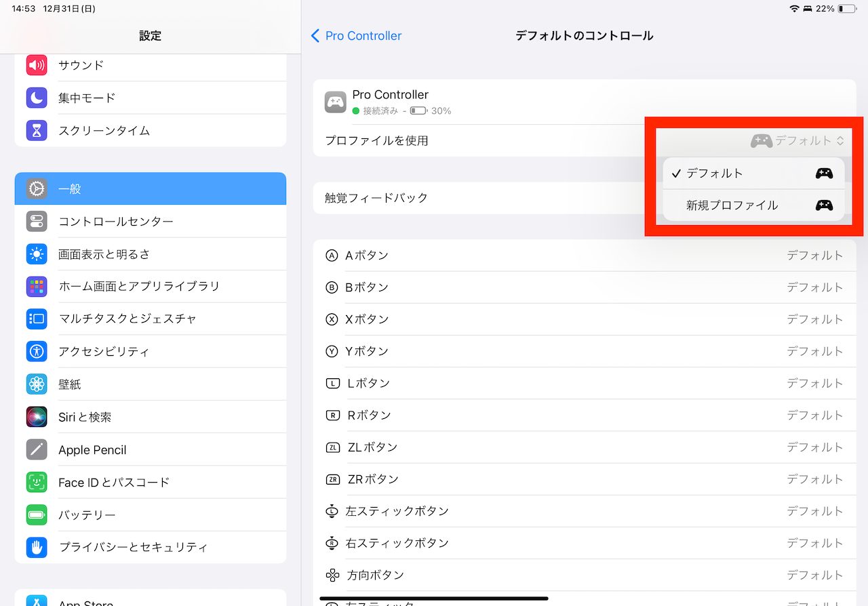The height and width of the screenshot is (606, 868).
Task: Open Xボタン mapping row
Action: [584, 319]
